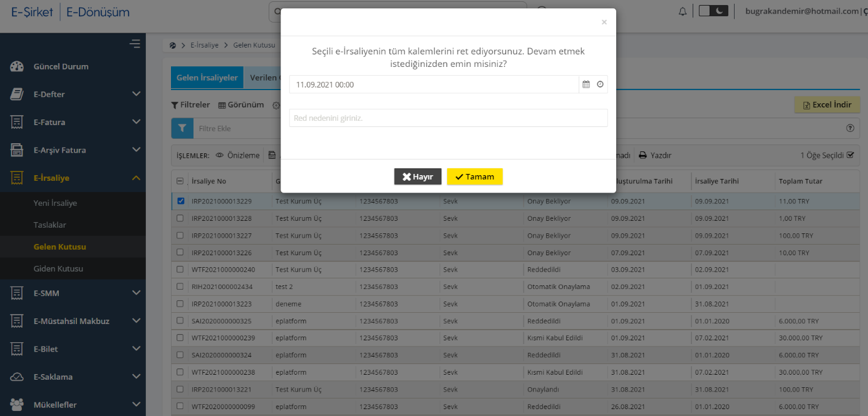Expand the E-Defter menu chevron
The image size is (868, 416).
(136, 94)
